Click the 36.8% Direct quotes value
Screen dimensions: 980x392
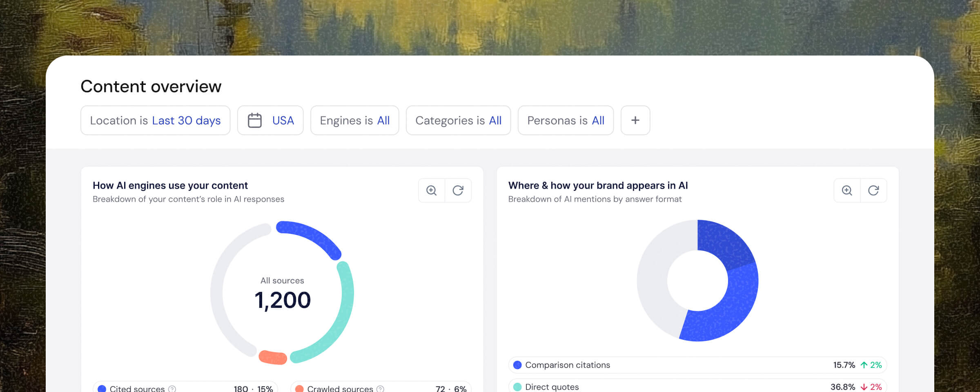(x=843, y=387)
